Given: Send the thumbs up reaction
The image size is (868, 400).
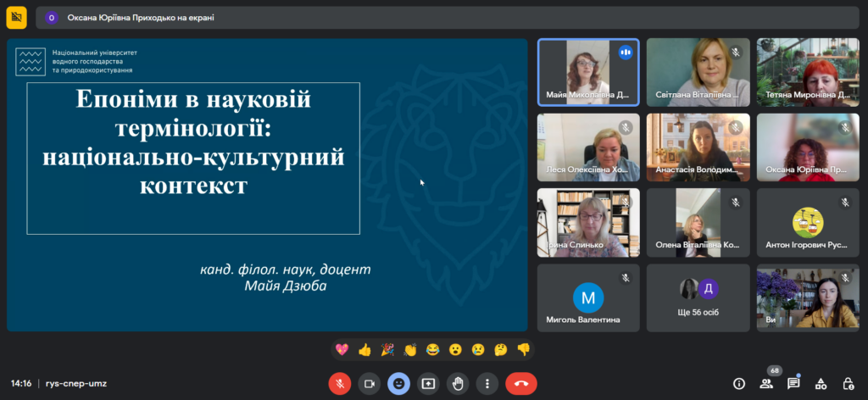Looking at the screenshot, I should coord(365,349).
